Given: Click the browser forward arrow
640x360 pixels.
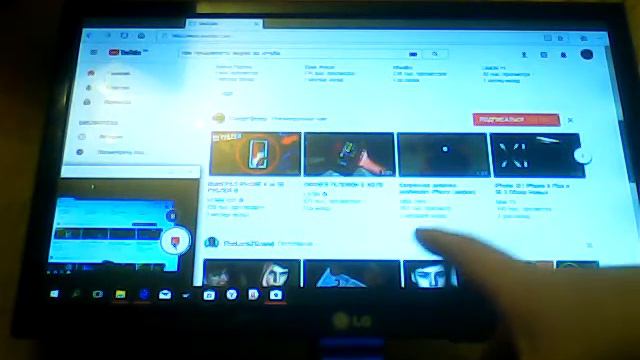Looking at the screenshot, I should tap(108, 36).
